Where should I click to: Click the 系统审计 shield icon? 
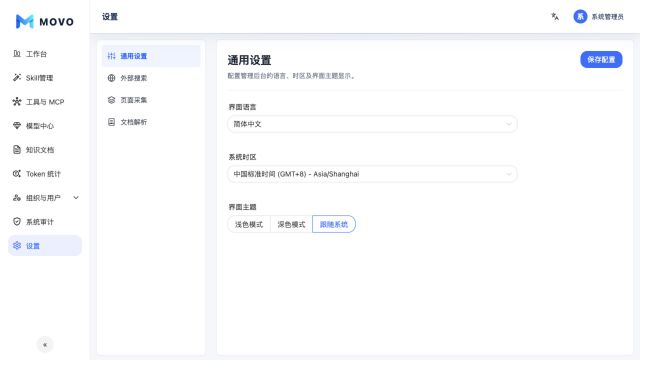[x=17, y=222]
